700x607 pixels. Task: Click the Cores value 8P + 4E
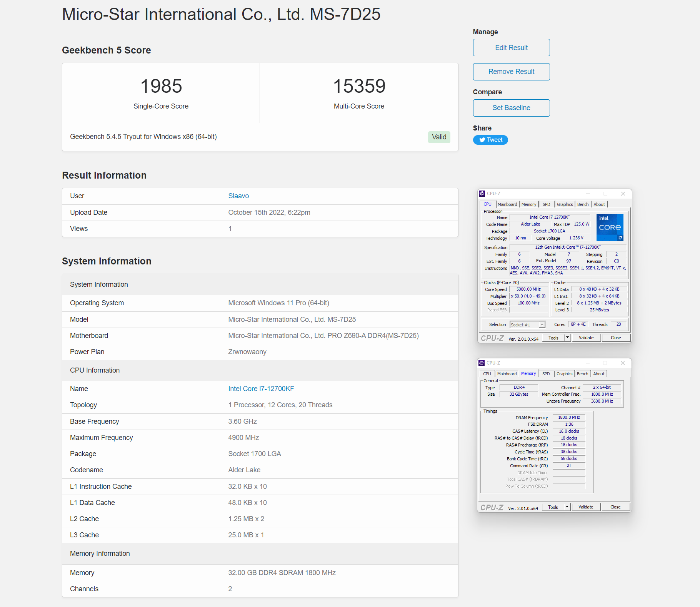point(578,324)
